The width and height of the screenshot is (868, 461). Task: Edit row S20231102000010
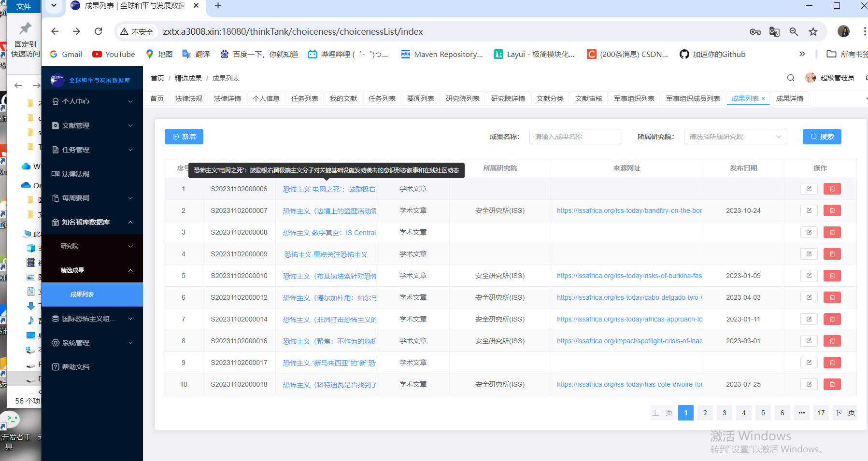coord(809,276)
